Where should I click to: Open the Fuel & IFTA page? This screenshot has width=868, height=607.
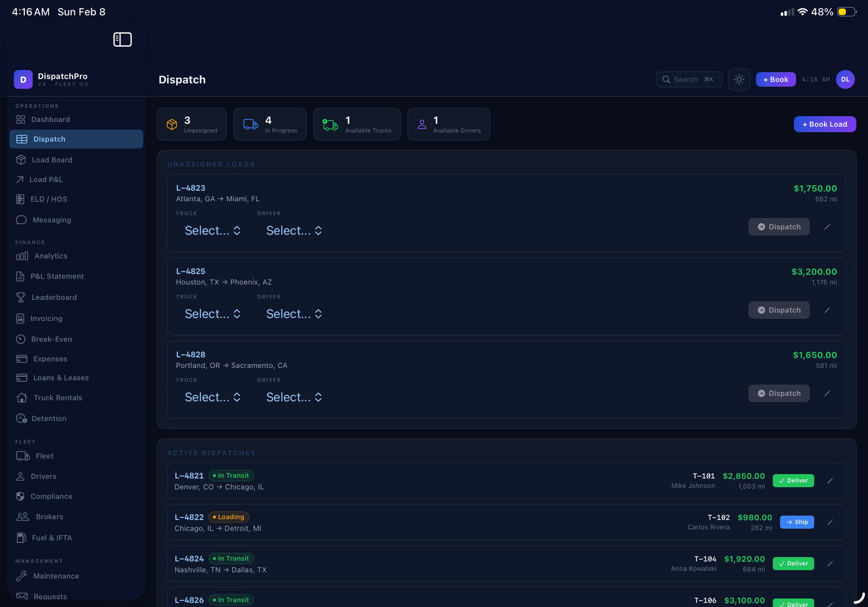pyautogui.click(x=52, y=538)
